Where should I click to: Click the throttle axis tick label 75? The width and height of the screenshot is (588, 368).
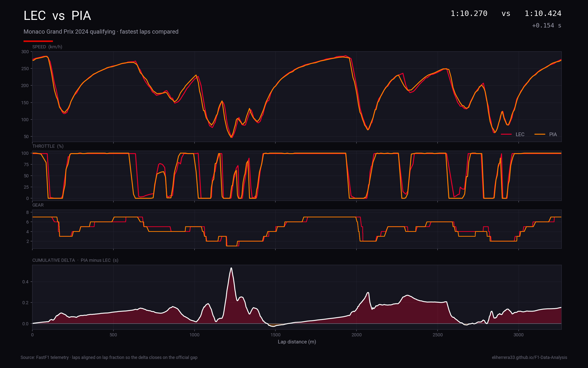(26, 165)
